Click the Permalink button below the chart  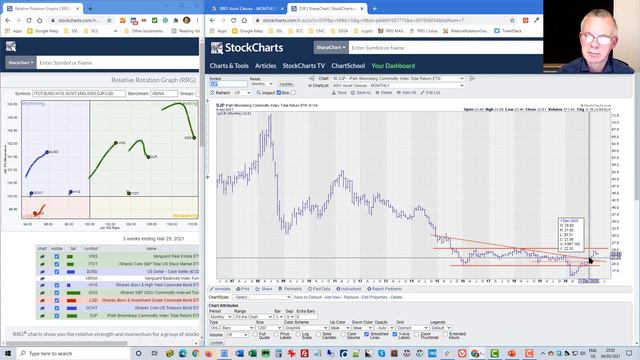(290, 289)
